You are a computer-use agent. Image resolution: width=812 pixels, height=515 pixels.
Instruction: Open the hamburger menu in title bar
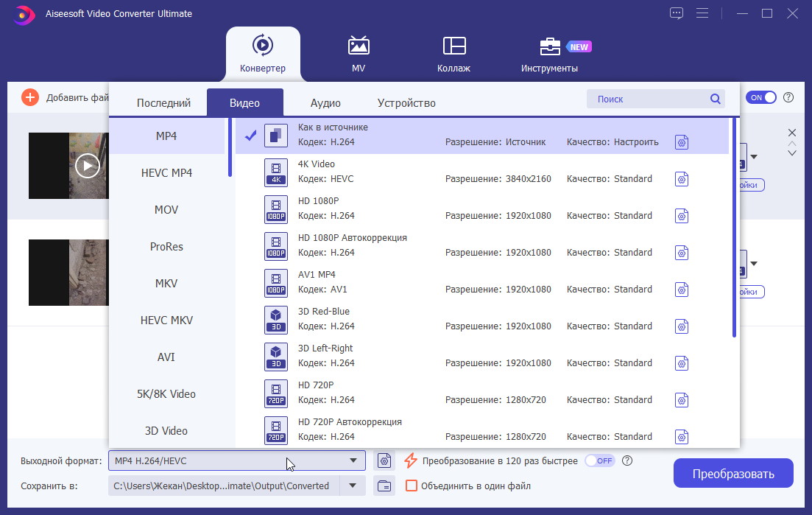(x=702, y=13)
